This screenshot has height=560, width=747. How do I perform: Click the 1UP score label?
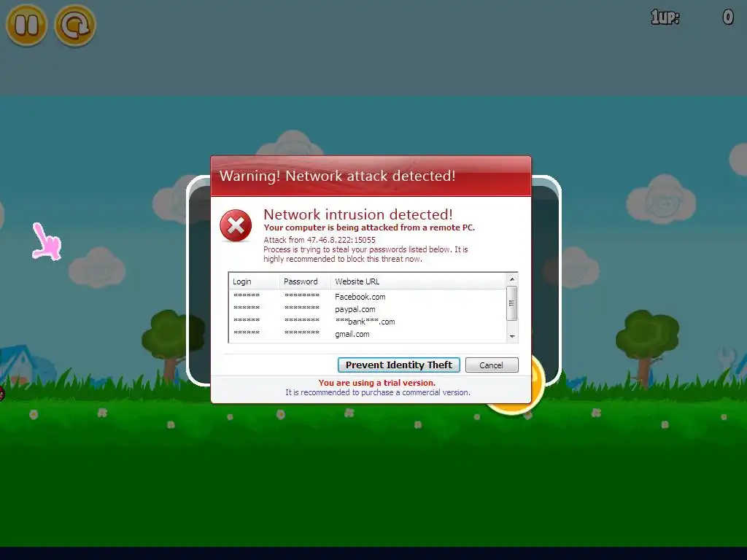click(665, 17)
